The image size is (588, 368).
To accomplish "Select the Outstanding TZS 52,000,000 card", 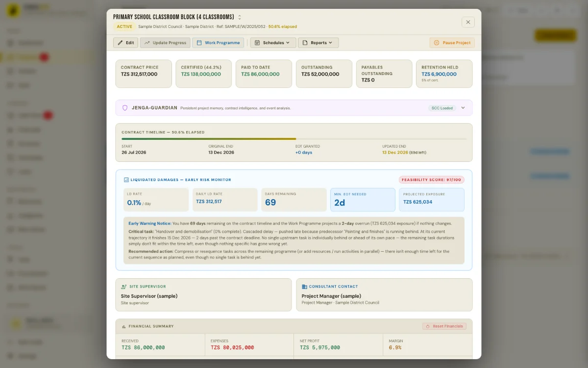I will [324, 74].
